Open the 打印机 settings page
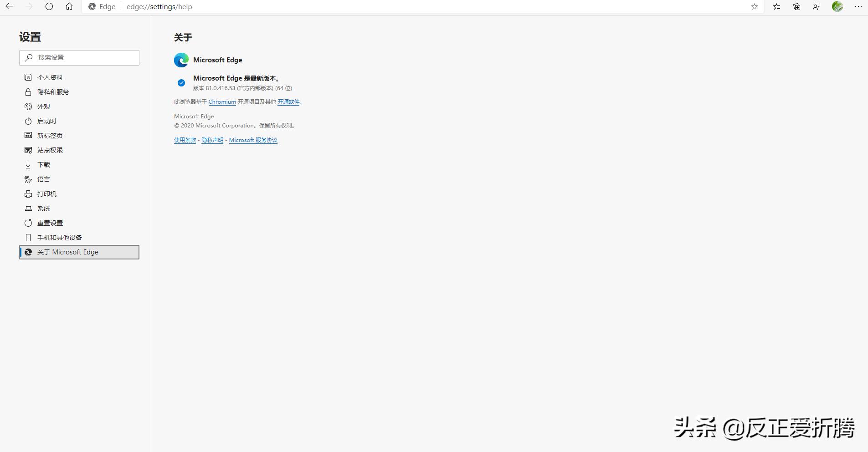 (x=79, y=194)
